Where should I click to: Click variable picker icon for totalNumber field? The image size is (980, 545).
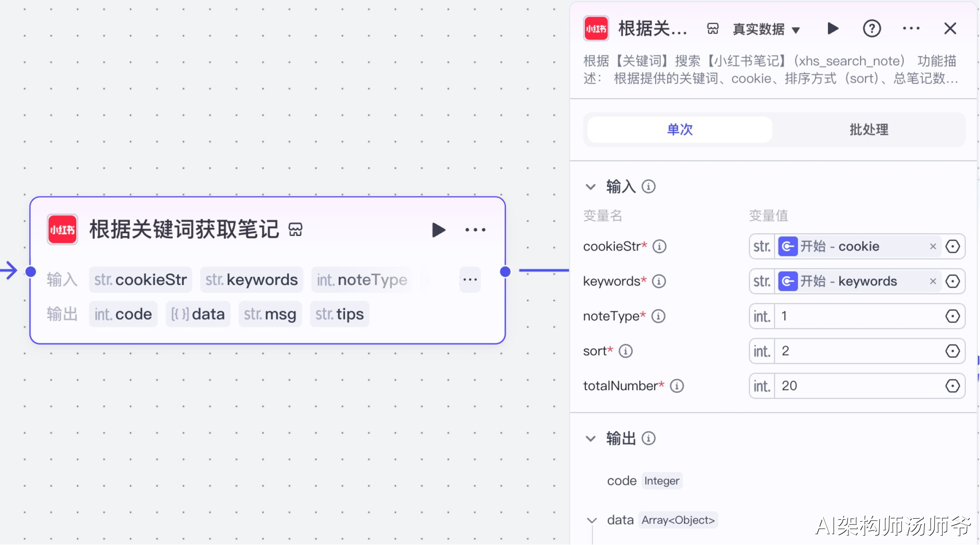click(952, 386)
